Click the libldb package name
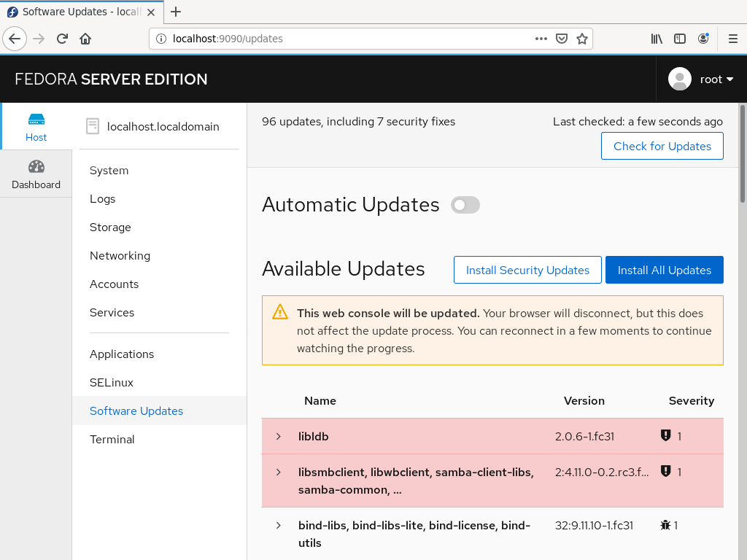This screenshot has width=747, height=560. tap(314, 437)
